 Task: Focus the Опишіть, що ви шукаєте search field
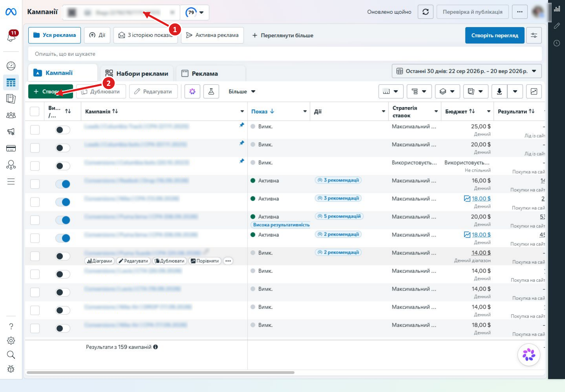point(285,54)
